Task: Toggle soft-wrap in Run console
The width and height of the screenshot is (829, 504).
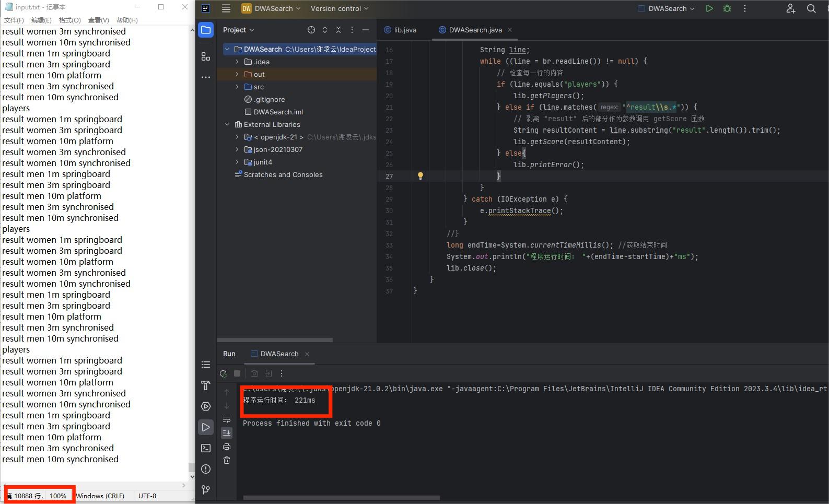Action: coord(227,419)
